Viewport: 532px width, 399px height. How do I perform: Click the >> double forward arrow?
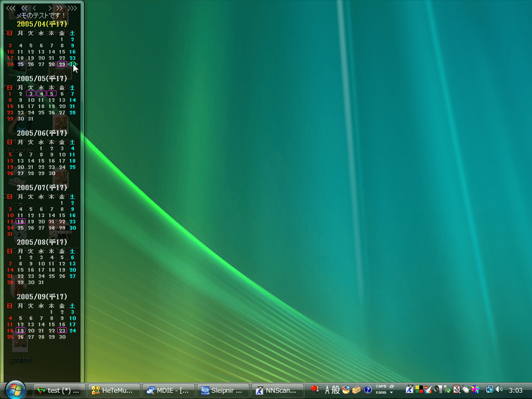pyautogui.click(x=60, y=8)
